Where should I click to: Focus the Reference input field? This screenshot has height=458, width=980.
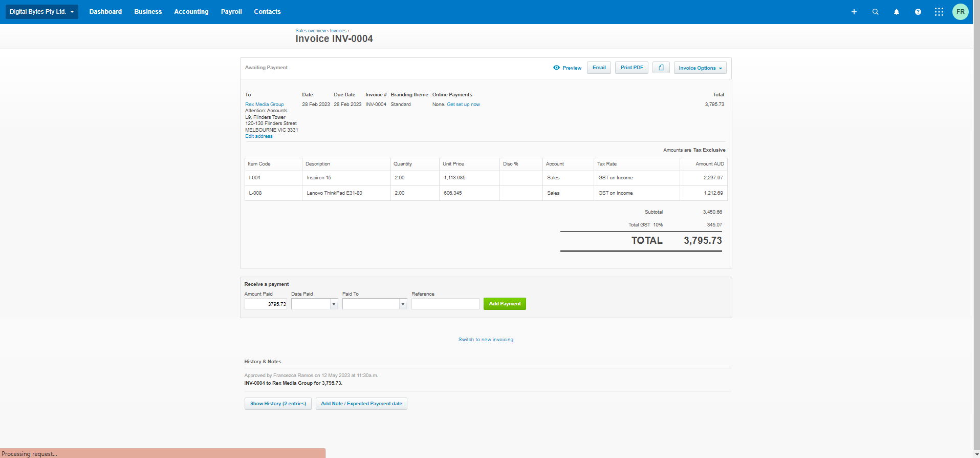(445, 304)
